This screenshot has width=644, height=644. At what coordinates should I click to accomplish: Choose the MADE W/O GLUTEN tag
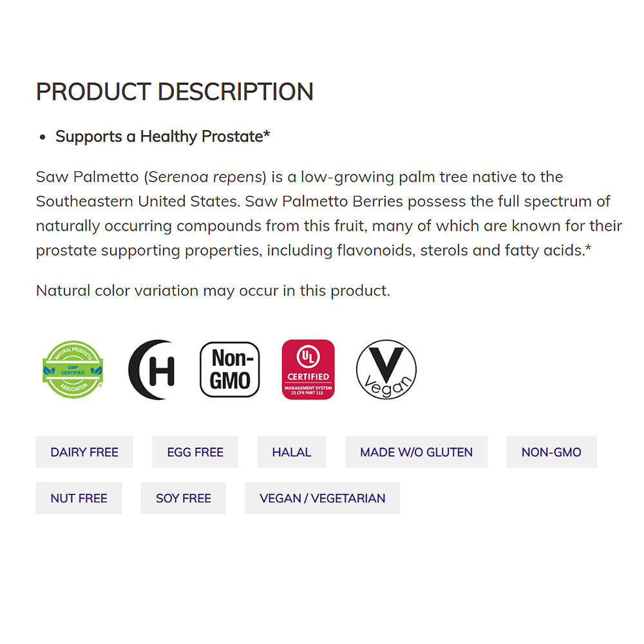[417, 452]
